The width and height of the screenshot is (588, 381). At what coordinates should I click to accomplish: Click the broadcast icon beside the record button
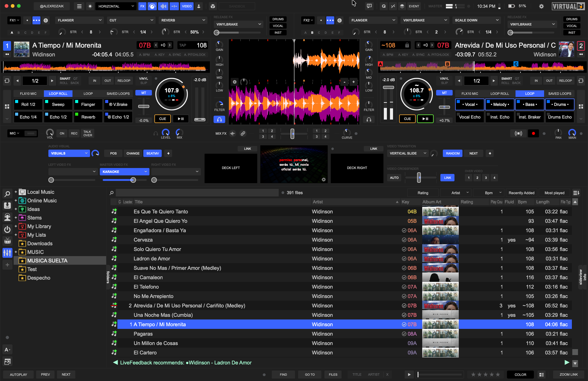point(518,133)
